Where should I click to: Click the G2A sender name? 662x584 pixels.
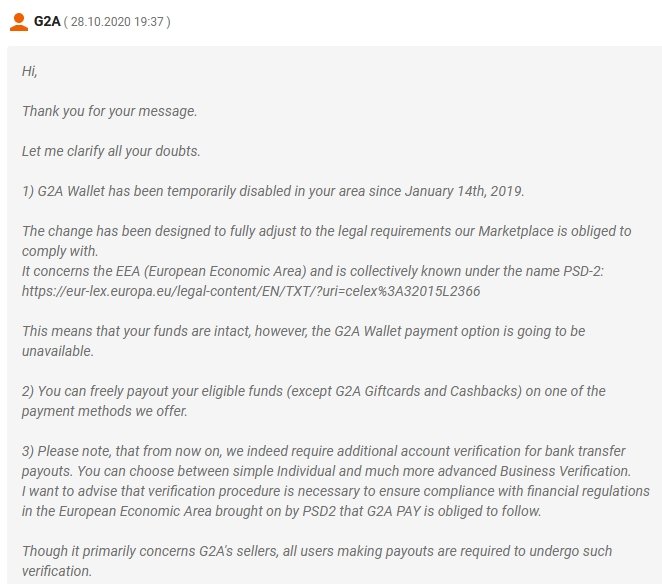(x=46, y=21)
